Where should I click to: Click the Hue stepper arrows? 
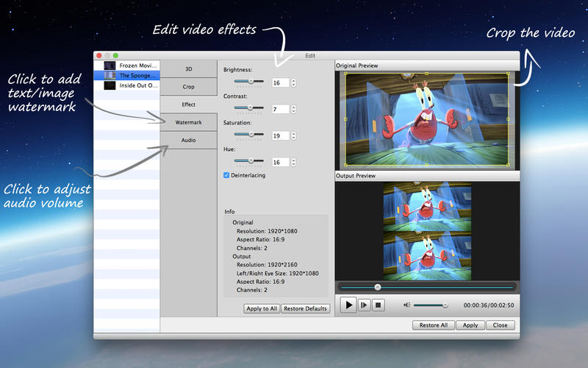pyautogui.click(x=293, y=162)
